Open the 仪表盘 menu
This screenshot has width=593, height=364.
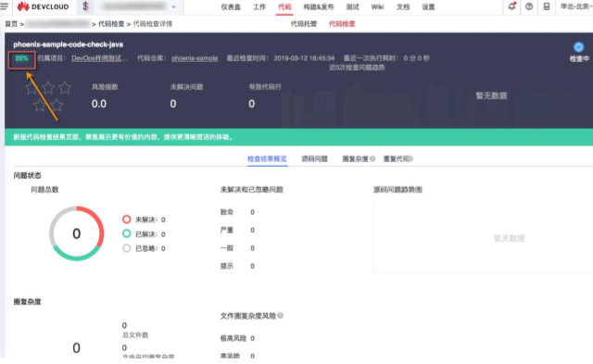tap(231, 7)
